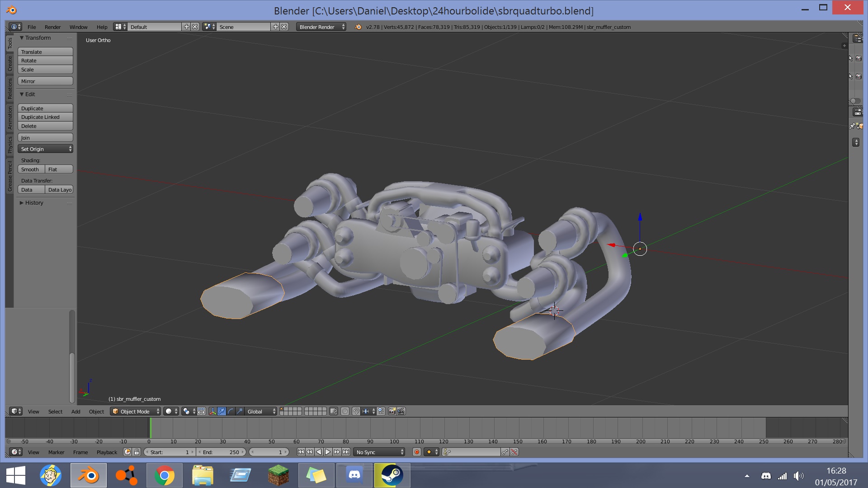
Task: Delete keyframe with crossed key icon
Action: (x=514, y=452)
